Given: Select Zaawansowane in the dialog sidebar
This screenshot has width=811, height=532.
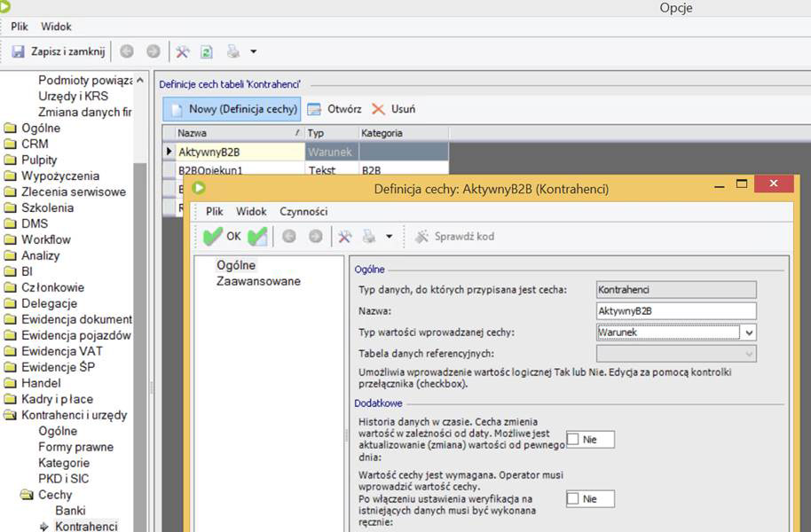Looking at the screenshot, I should pos(258,281).
